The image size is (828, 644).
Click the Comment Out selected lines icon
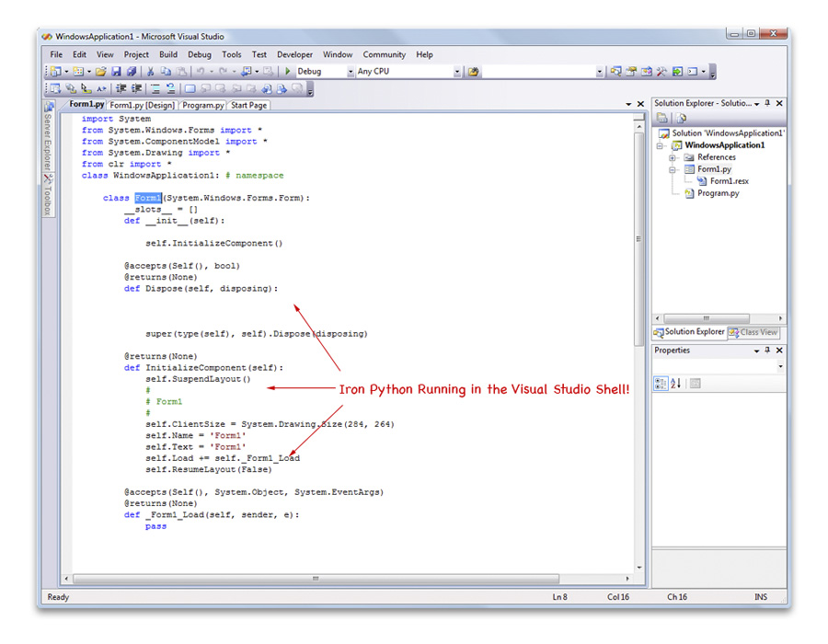click(154, 89)
